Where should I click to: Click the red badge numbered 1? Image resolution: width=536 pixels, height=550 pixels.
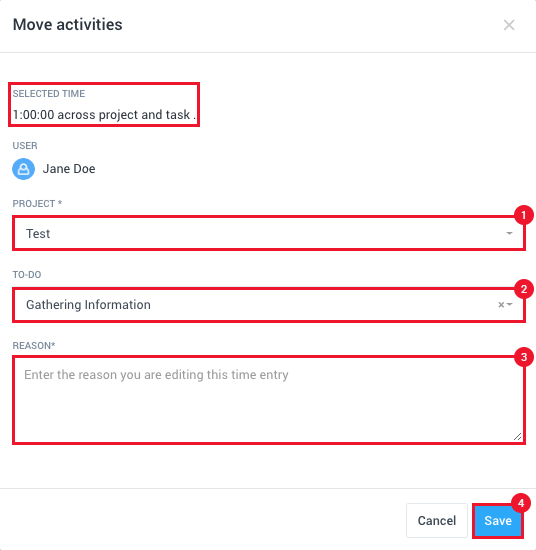[524, 215]
